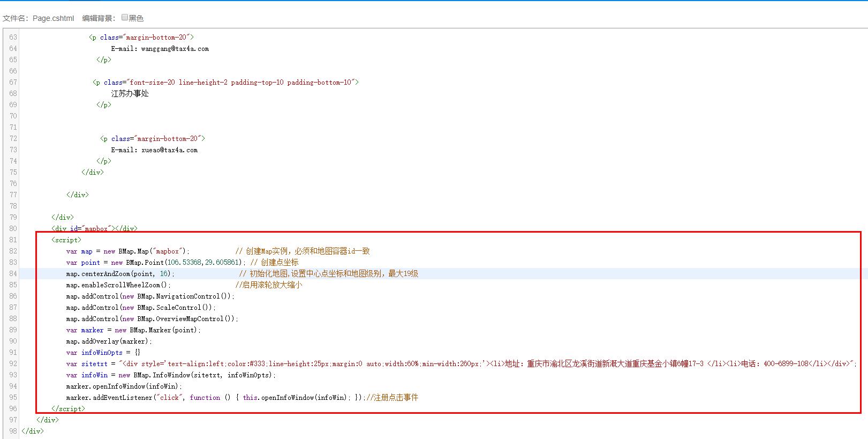This screenshot has height=439, width=868.
Task: Click the BMap.Point coordinates line
Action: click(x=156, y=262)
